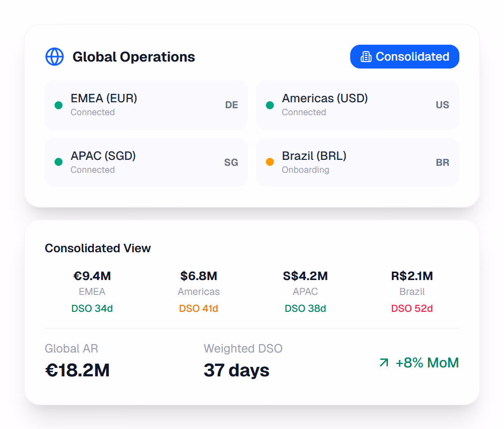Click the SG country code on APAC card
Screen dimensions: 504x429
[x=231, y=162]
